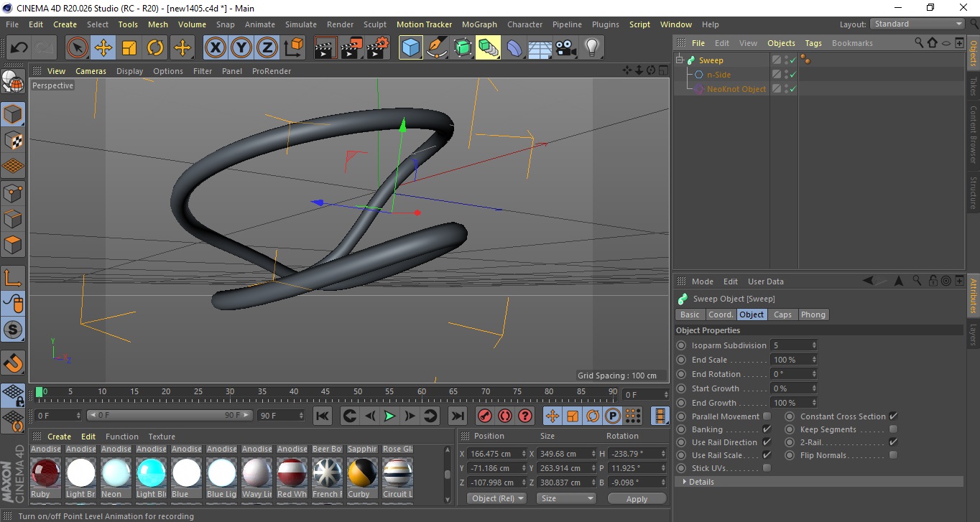Viewport: 980px width, 522px height.
Task: Click the Undo arrow icon
Action: point(19,48)
